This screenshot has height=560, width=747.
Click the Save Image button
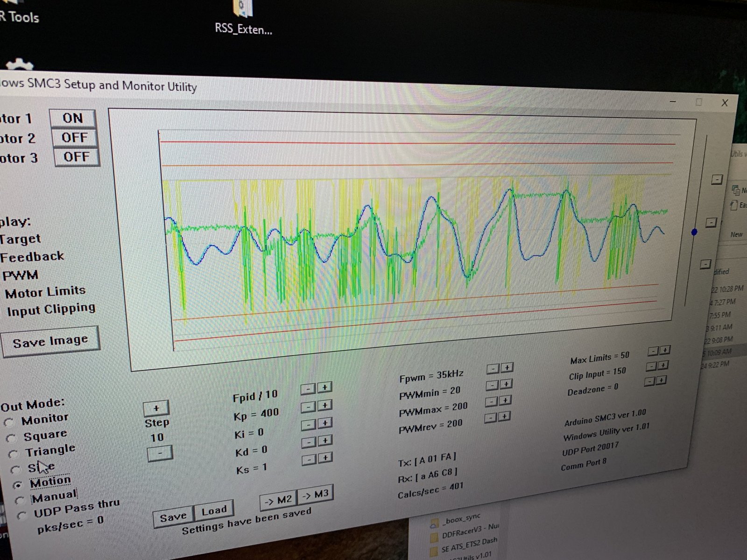50,342
